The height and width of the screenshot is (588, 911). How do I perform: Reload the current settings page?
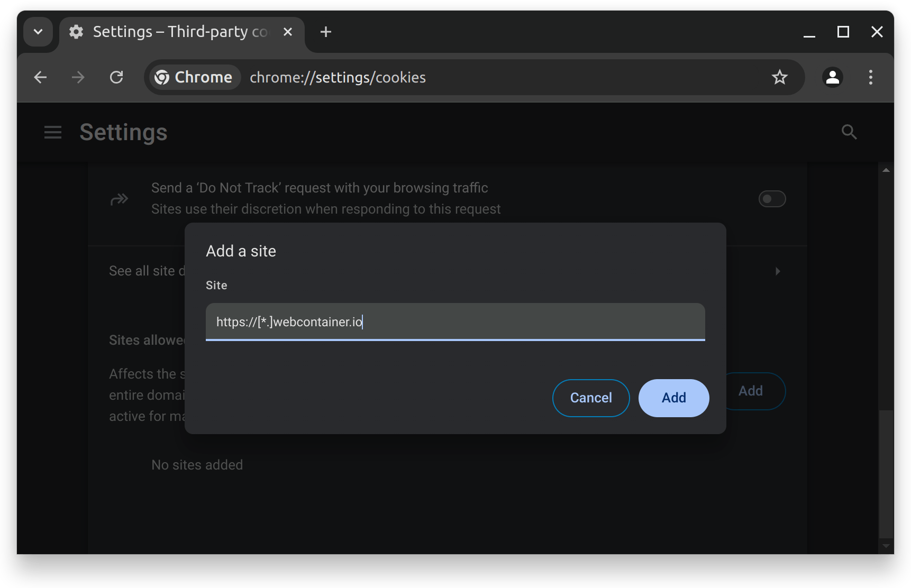116,78
